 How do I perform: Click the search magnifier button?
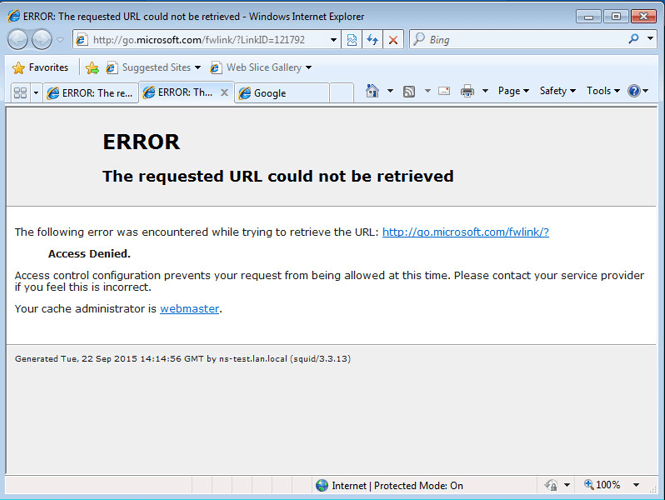(x=634, y=39)
